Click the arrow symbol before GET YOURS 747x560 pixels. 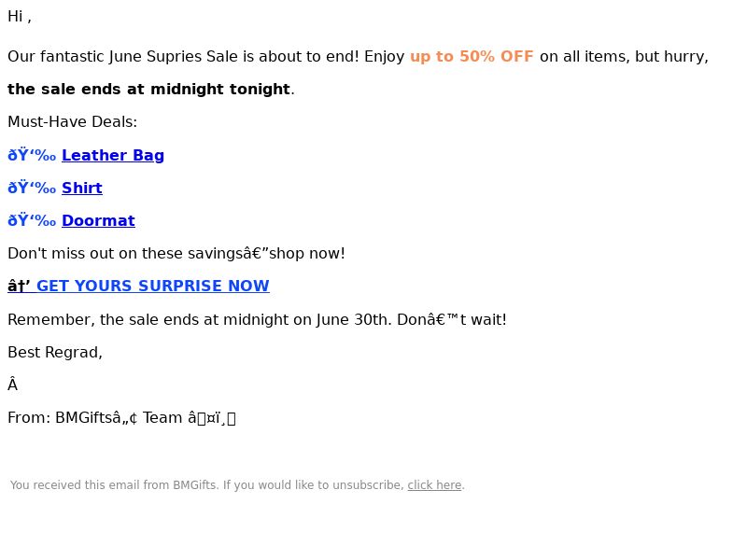(19, 286)
